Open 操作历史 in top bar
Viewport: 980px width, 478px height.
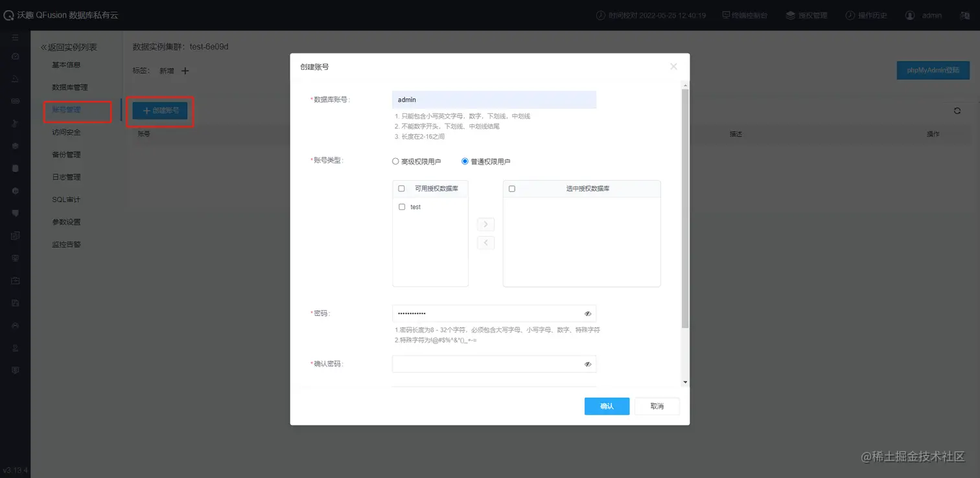tap(866, 15)
